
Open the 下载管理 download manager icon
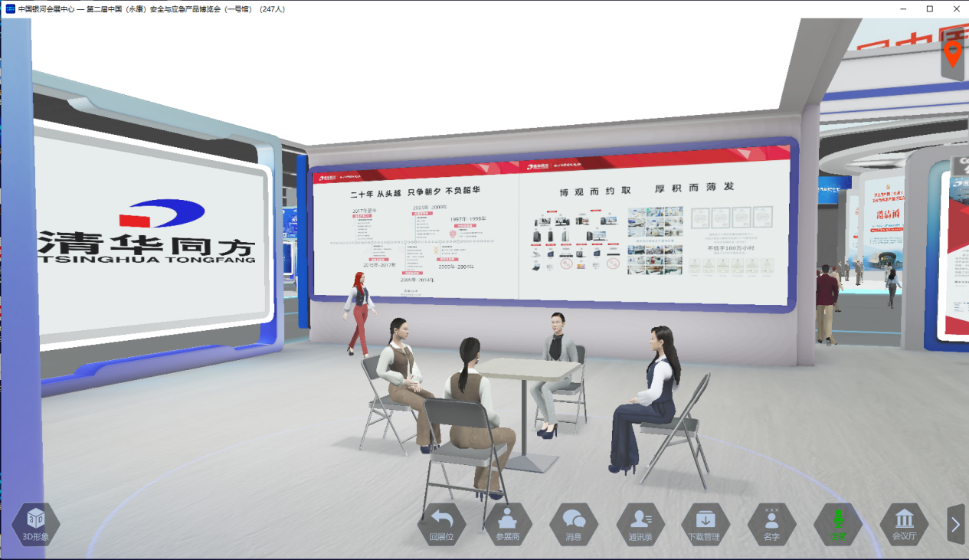pyautogui.click(x=705, y=525)
